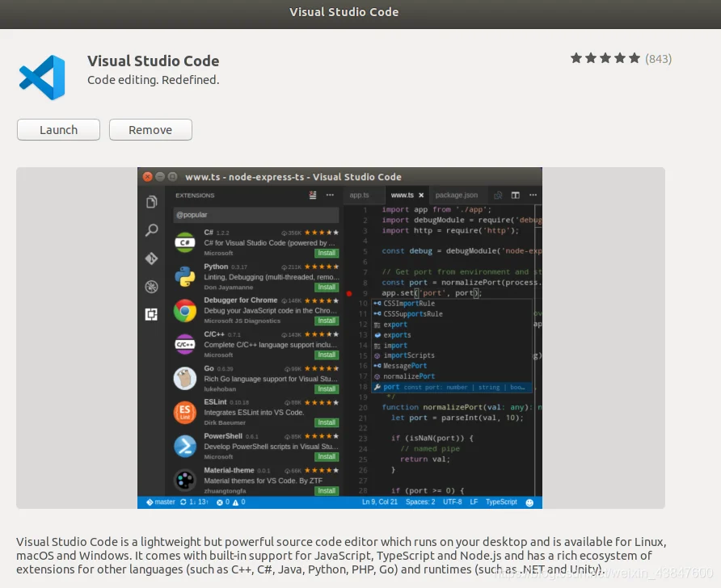Click the clear extensions list icon

pyautogui.click(x=313, y=195)
